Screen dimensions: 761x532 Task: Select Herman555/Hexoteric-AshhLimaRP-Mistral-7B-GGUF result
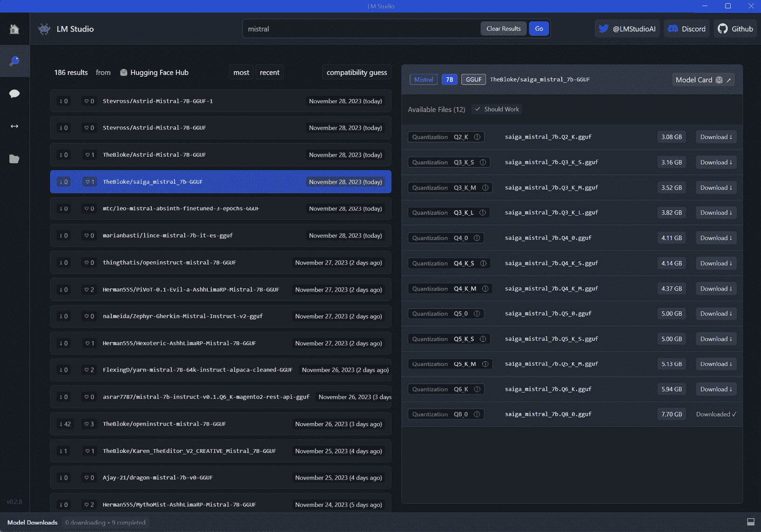coord(221,343)
